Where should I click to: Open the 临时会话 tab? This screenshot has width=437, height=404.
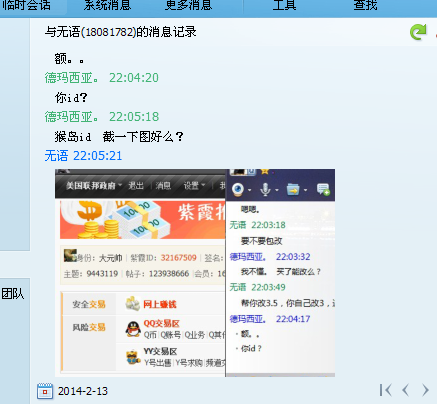[27, 5]
